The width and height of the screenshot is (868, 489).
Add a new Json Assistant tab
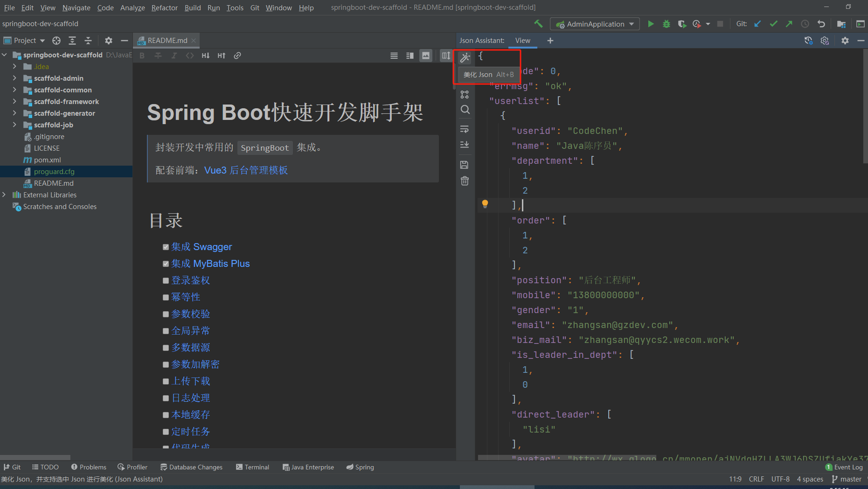550,41
